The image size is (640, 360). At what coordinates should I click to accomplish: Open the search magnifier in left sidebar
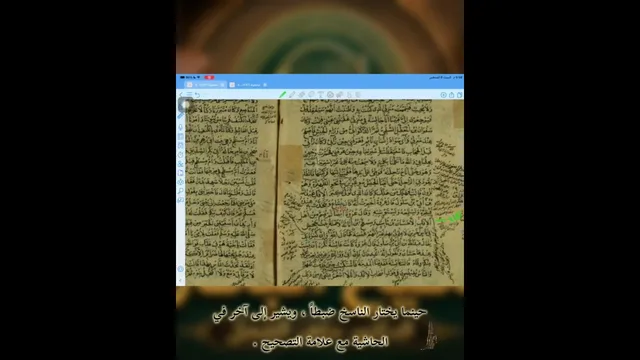click(x=180, y=191)
